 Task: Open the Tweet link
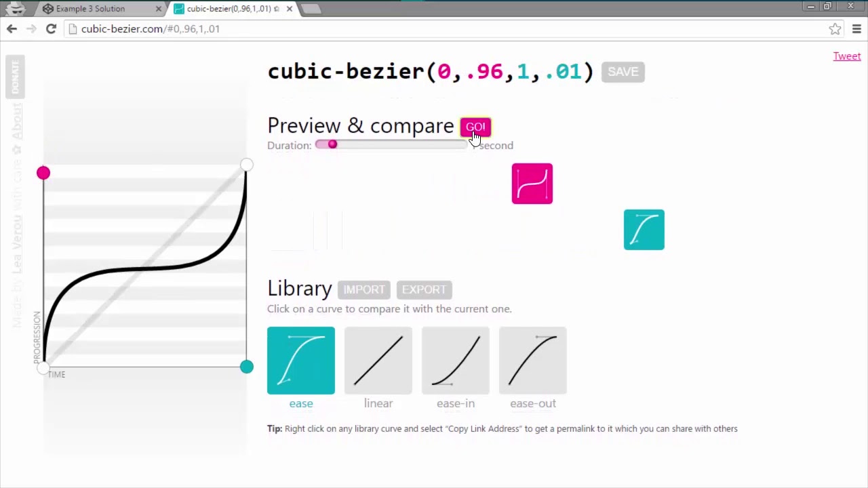[x=847, y=56]
